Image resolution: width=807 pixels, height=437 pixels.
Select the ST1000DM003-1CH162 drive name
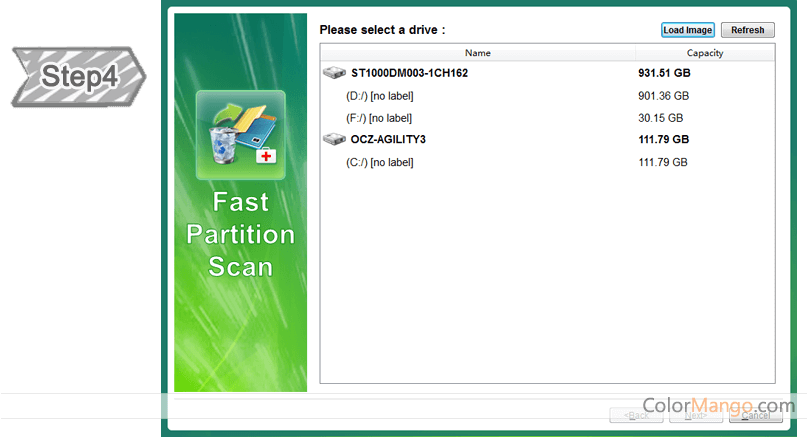[409, 74]
